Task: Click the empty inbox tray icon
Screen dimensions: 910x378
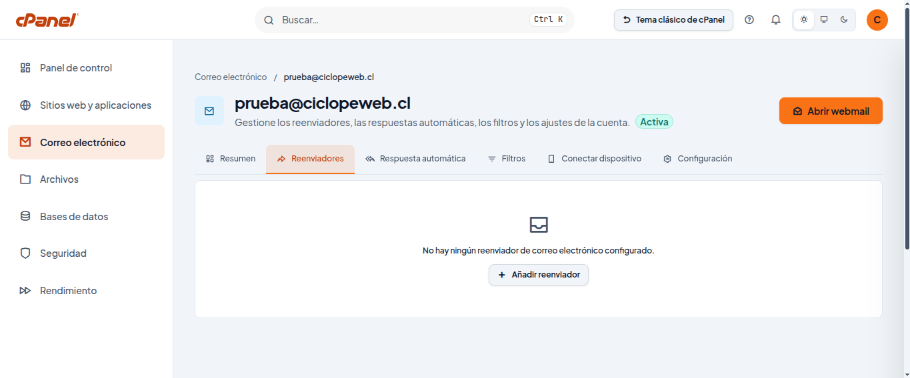Action: (x=539, y=225)
